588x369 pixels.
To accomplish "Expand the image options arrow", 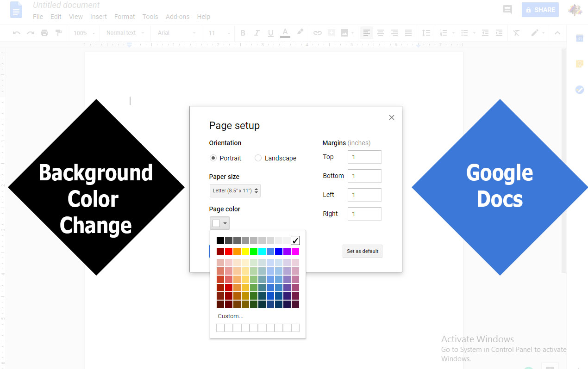I will 353,33.
